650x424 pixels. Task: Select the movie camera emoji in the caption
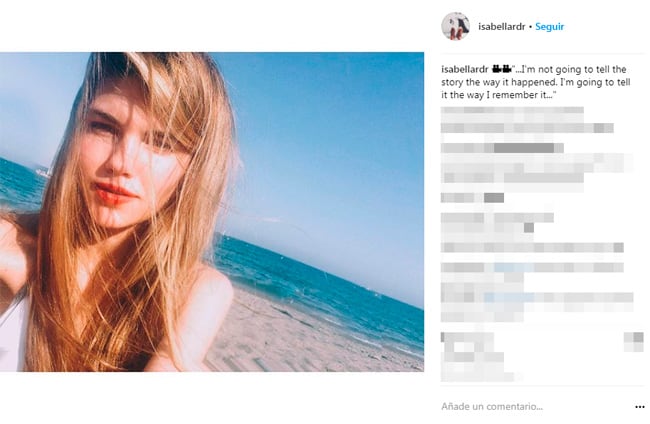click(x=501, y=69)
